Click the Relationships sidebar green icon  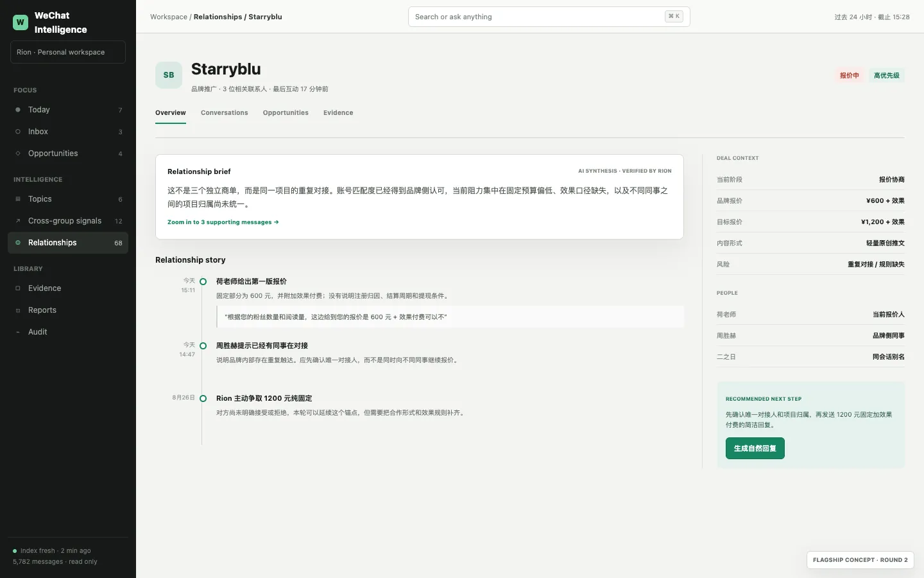click(18, 243)
